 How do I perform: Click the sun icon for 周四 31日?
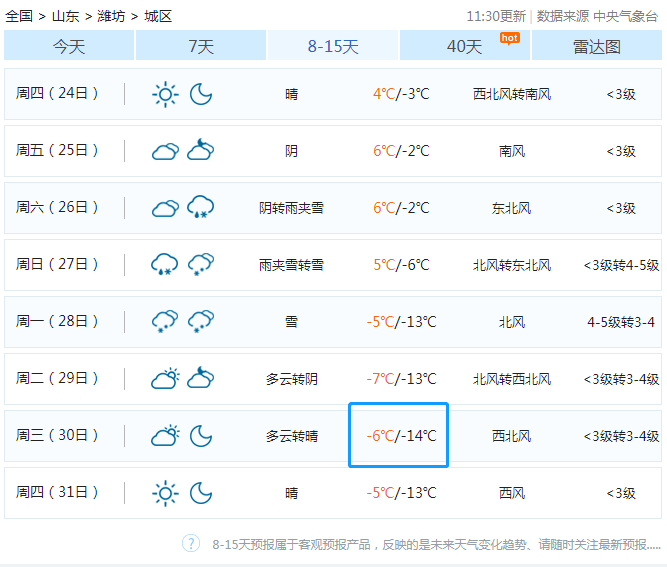(x=165, y=493)
